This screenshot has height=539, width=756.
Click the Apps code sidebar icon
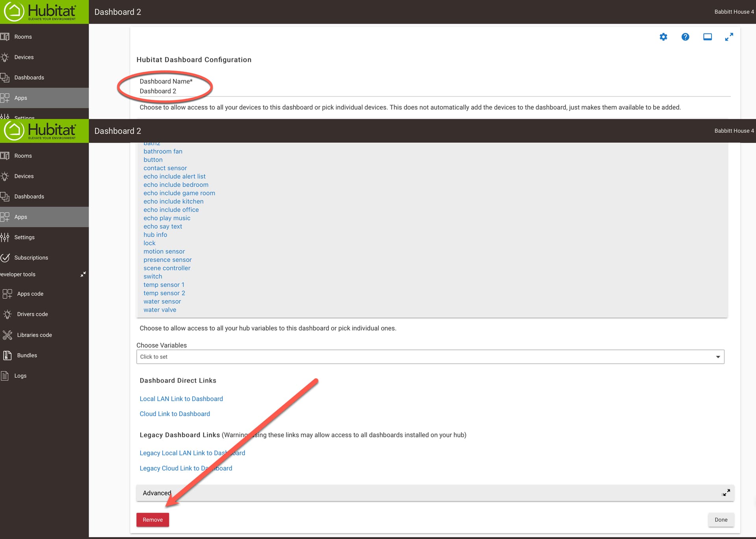point(7,294)
